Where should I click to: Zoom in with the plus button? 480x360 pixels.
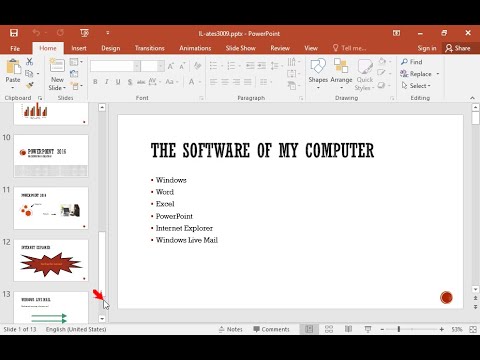click(x=442, y=329)
